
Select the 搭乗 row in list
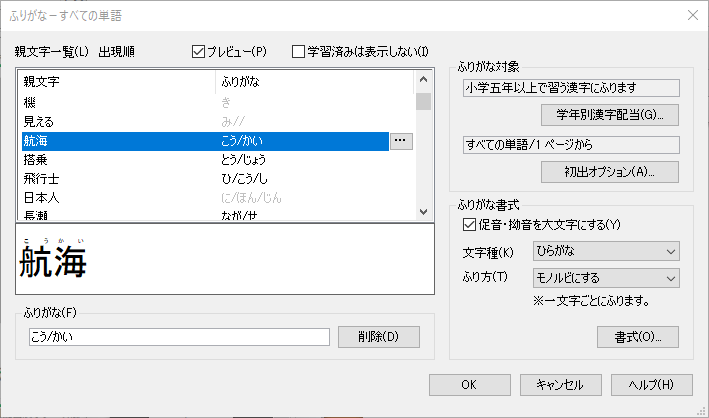[x=120, y=160]
